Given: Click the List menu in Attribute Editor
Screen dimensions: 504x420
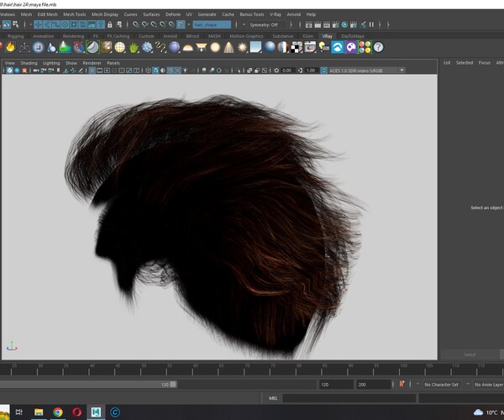Looking at the screenshot, I should pyautogui.click(x=447, y=63).
